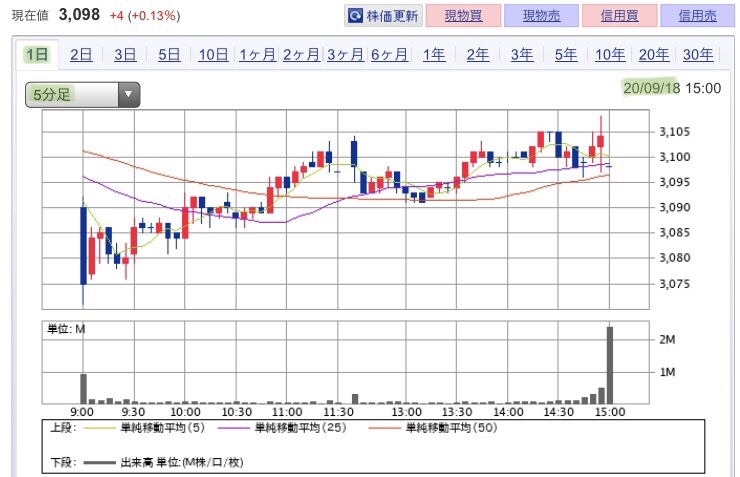Click the 20/09/18 date text
The image size is (740, 477).
click(651, 88)
